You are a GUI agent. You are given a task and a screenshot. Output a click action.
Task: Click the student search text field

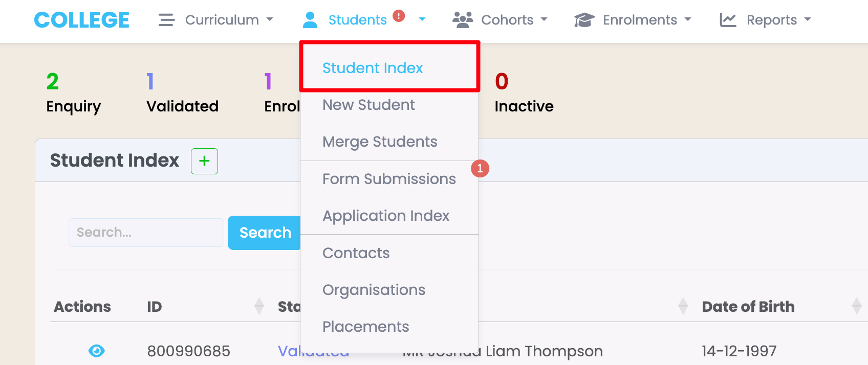[x=146, y=233]
